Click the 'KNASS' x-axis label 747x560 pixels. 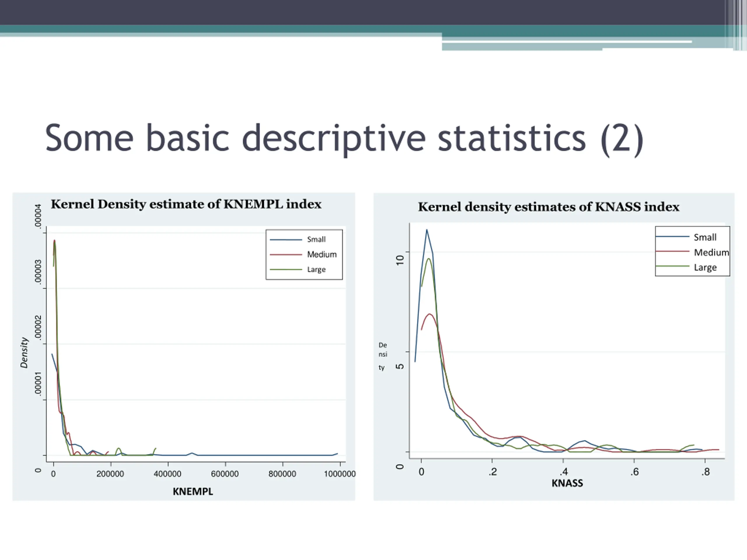tap(567, 483)
